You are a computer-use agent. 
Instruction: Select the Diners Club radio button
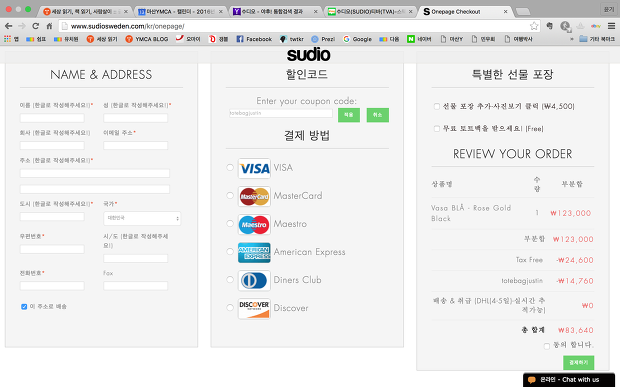(230, 279)
